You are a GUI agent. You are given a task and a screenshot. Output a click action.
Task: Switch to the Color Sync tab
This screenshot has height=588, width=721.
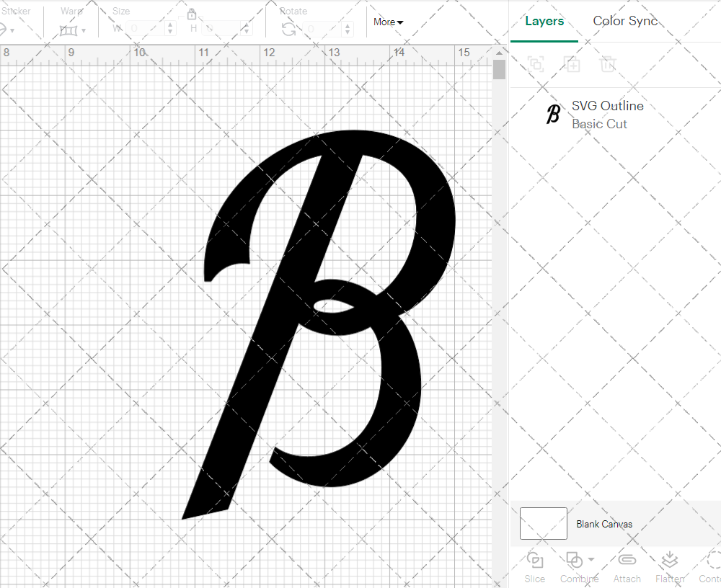click(x=625, y=21)
